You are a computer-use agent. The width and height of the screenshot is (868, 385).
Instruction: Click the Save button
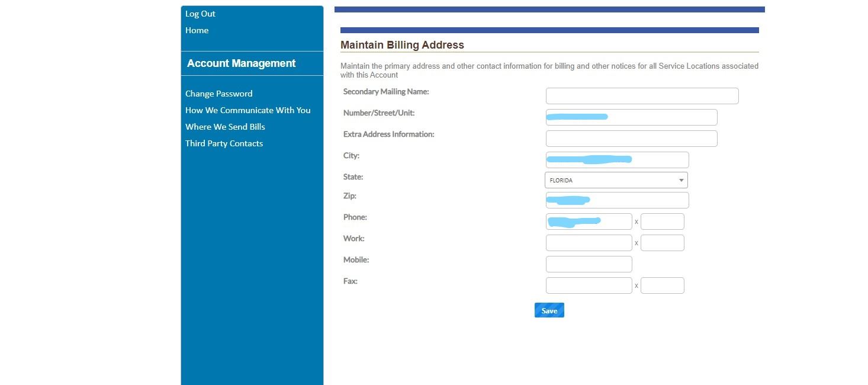(549, 310)
